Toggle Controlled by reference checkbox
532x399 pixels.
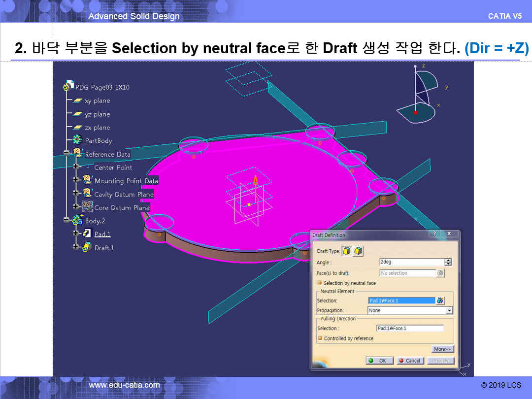[320, 338]
